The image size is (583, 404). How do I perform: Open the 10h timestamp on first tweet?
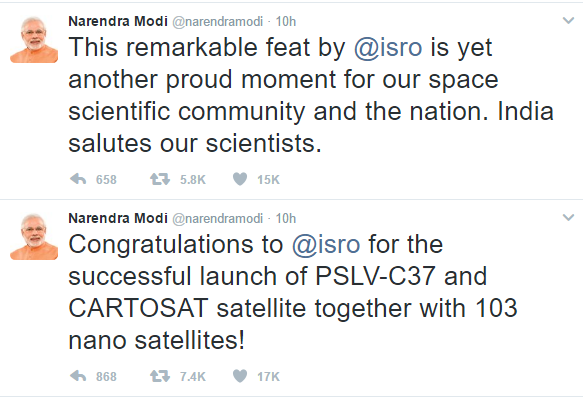pyautogui.click(x=286, y=22)
